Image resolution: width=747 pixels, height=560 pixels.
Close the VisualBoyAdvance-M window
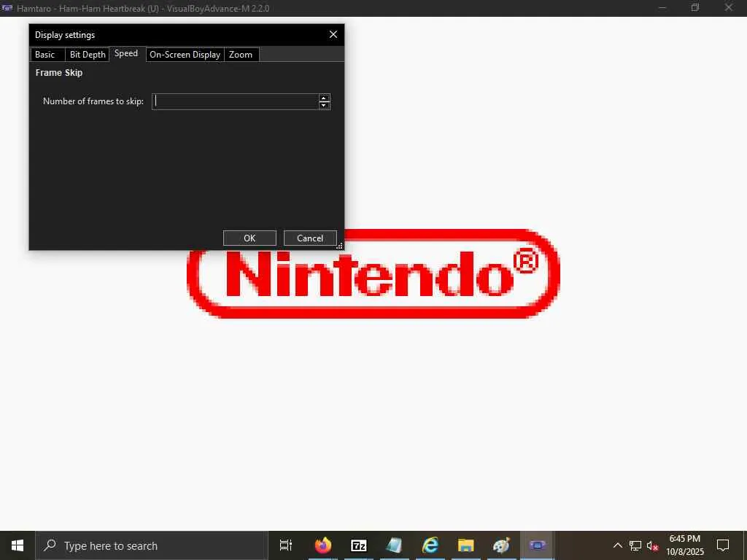point(729,8)
